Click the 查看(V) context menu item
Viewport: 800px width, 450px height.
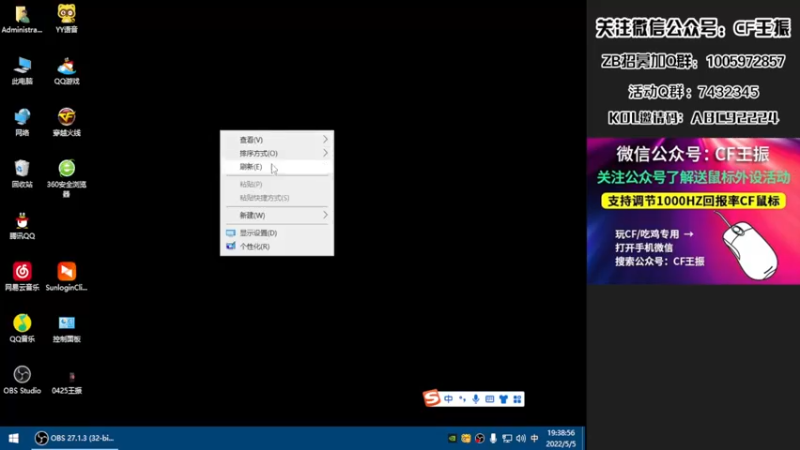[x=277, y=139]
